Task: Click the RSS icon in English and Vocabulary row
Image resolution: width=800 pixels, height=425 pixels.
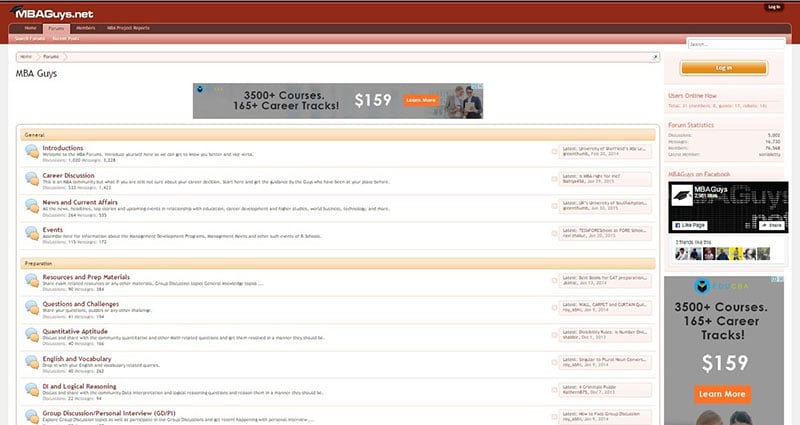Action: click(554, 363)
